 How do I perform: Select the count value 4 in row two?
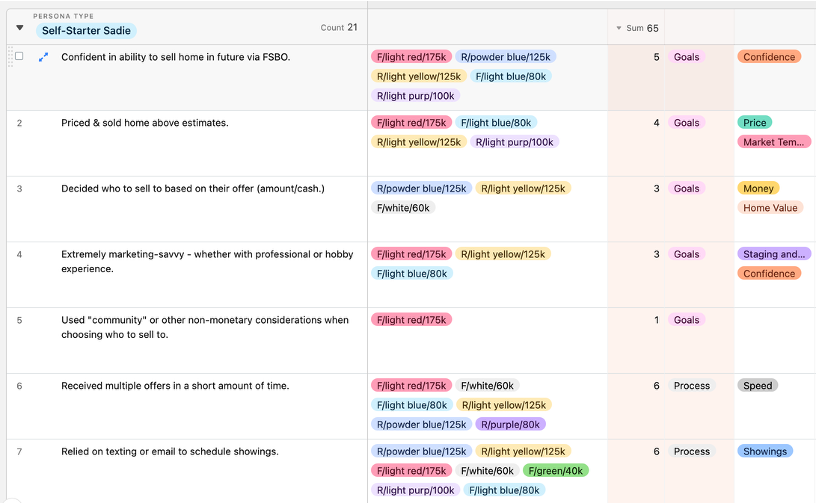[x=656, y=123]
